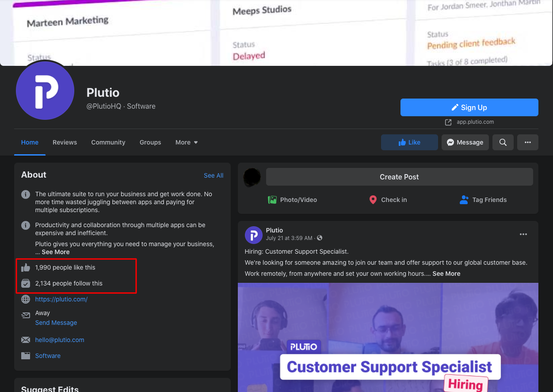Open page search magnifier icon
This screenshot has height=392, width=553.
point(503,142)
